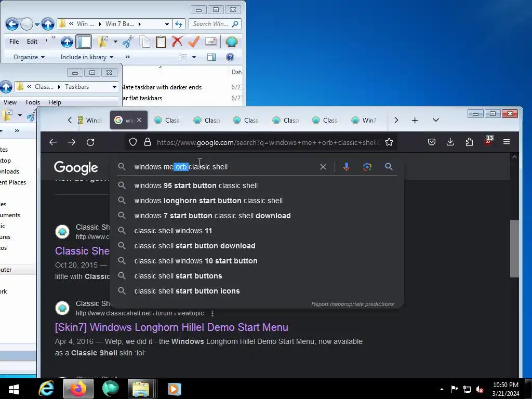Open tracking protection shield in address bar
Image resolution: width=532 pixels, height=399 pixels.
pyautogui.click(x=133, y=142)
